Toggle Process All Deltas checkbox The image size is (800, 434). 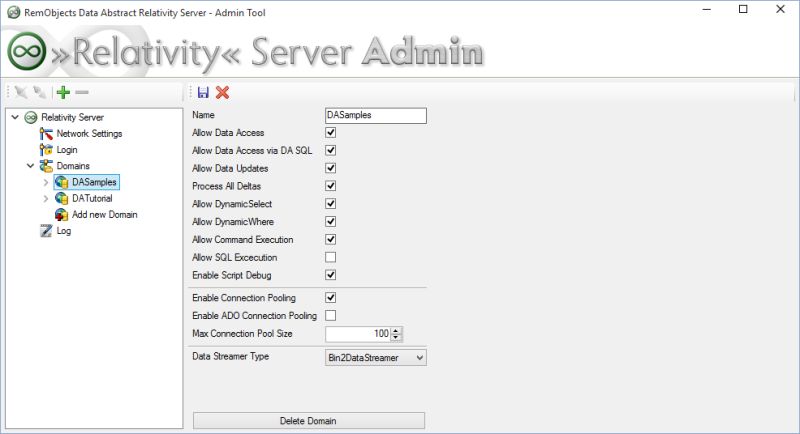[x=331, y=186]
